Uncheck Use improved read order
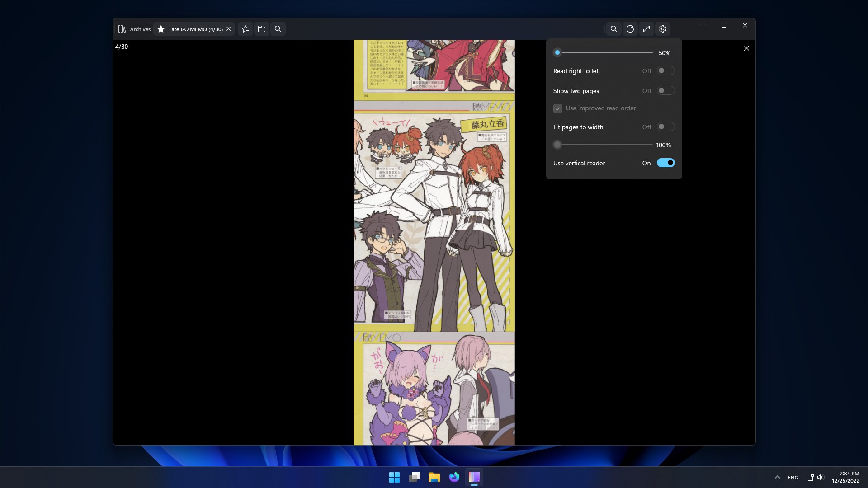The image size is (868, 488). (x=558, y=108)
